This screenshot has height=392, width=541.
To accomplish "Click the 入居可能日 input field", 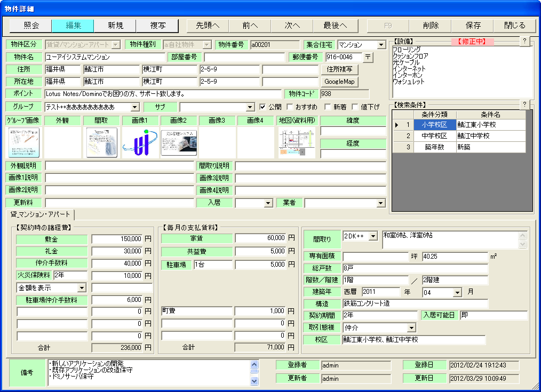I will (494, 315).
